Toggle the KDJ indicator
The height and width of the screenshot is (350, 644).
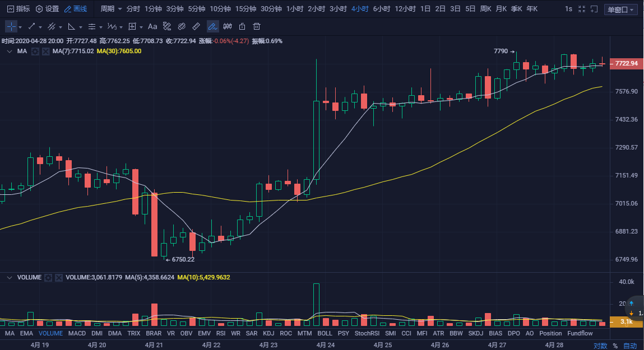point(268,333)
